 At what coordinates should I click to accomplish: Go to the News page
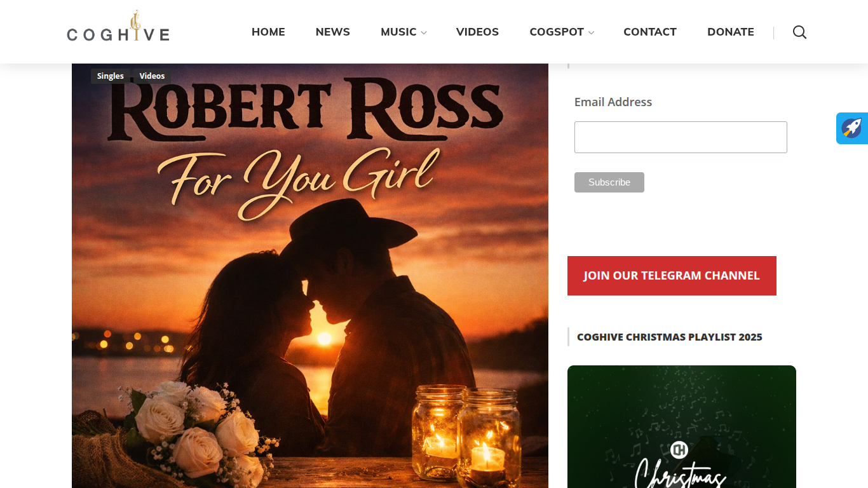click(x=333, y=32)
